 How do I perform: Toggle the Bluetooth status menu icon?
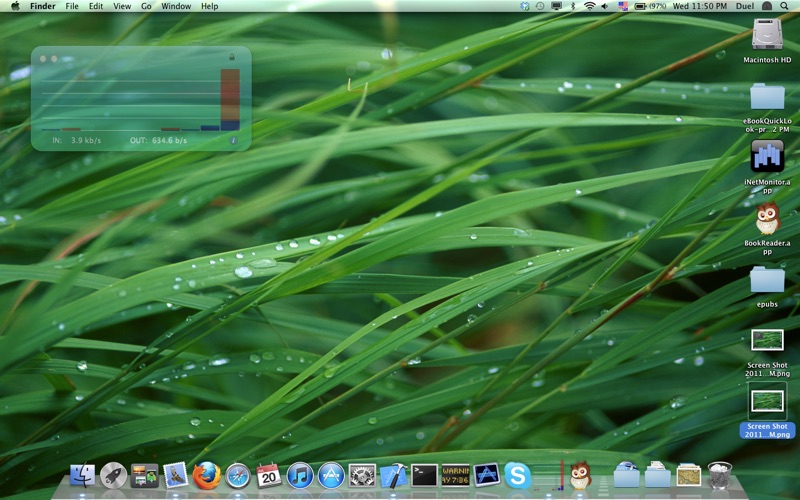pos(572,6)
